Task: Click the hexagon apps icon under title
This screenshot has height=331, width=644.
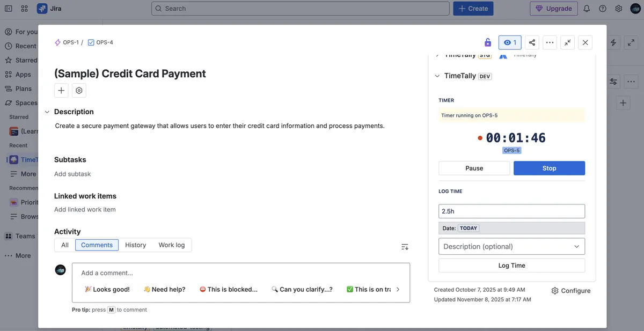Action: [x=79, y=91]
